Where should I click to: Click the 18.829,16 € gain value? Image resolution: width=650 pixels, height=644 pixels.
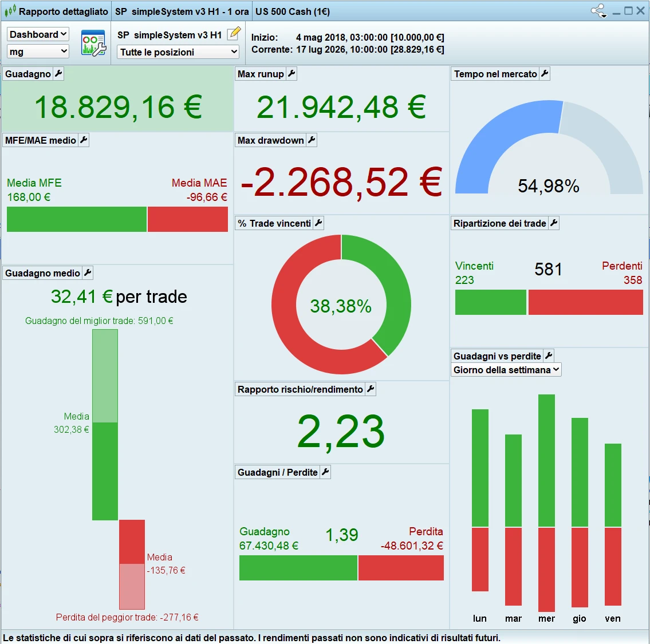tap(118, 108)
